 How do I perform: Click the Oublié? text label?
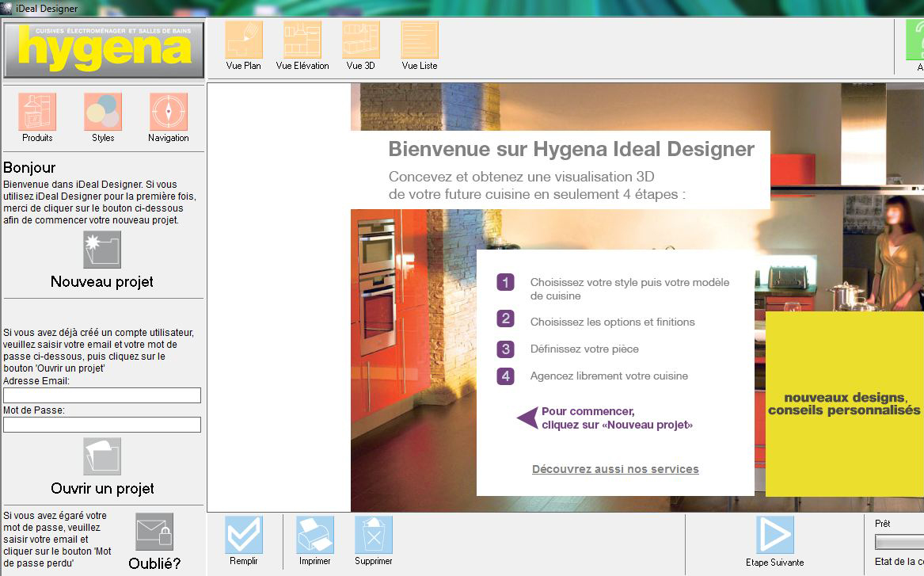coord(154,563)
